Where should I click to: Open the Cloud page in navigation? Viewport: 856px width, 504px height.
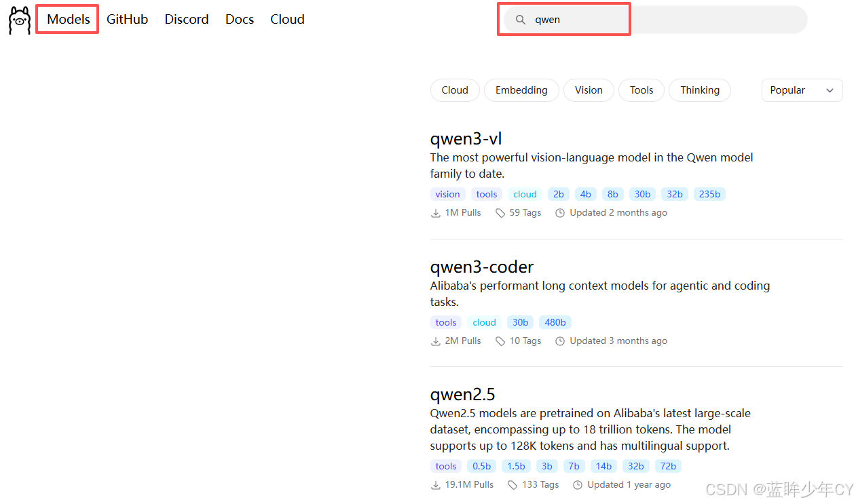pos(287,19)
